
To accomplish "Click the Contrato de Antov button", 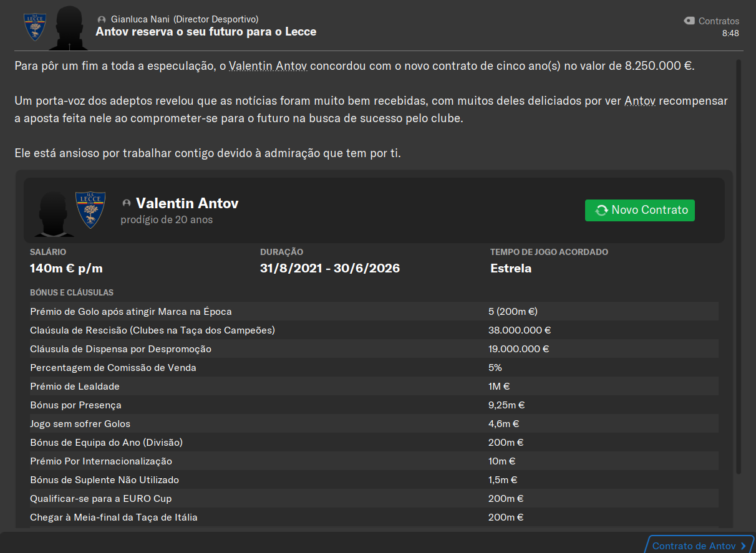I will coord(700,546).
